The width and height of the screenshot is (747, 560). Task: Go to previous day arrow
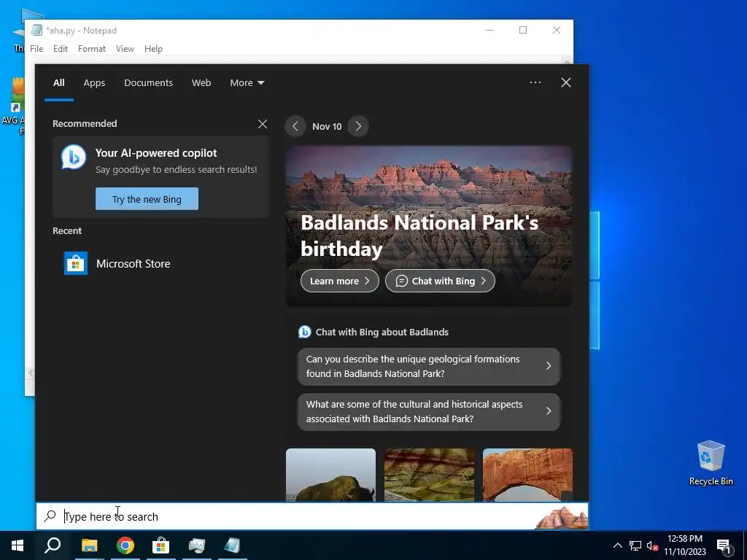click(x=295, y=126)
